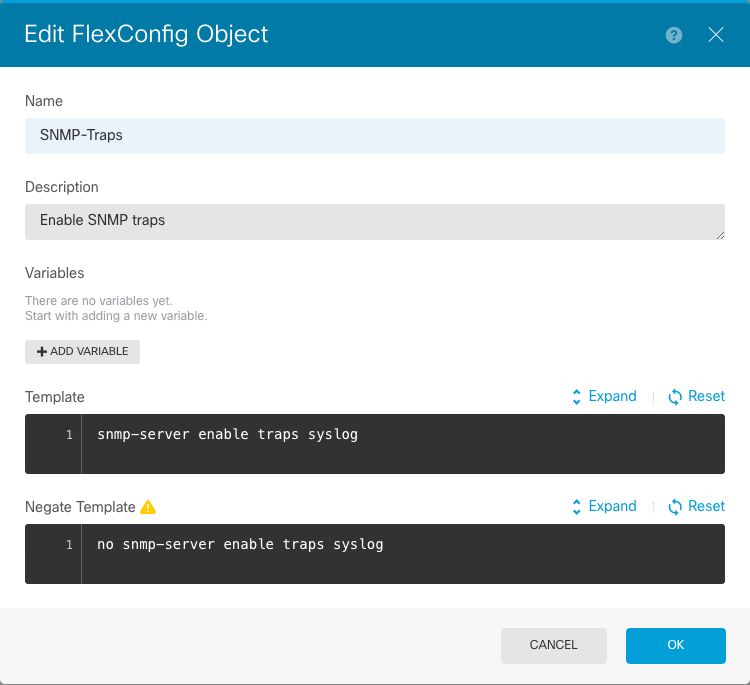Image resolution: width=750 pixels, height=685 pixels.
Task: Click into the Description text area
Action: click(x=374, y=221)
